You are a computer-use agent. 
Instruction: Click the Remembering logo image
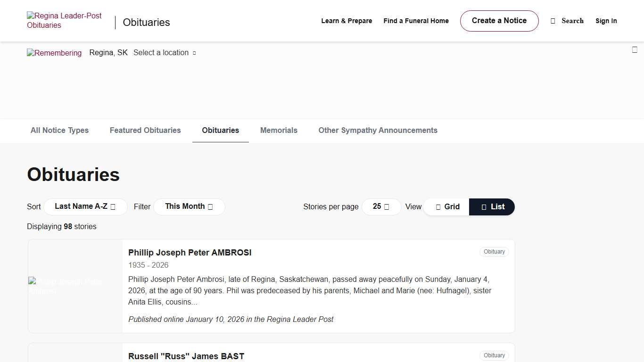pos(54,53)
